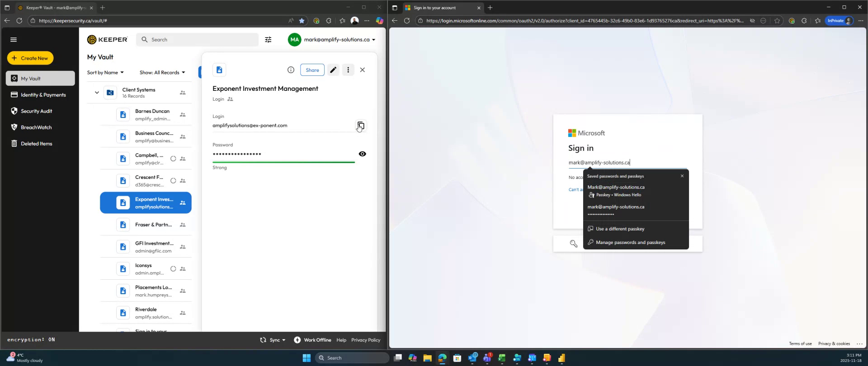Collapse the Client Systems folder
The image size is (868, 366).
(96, 93)
